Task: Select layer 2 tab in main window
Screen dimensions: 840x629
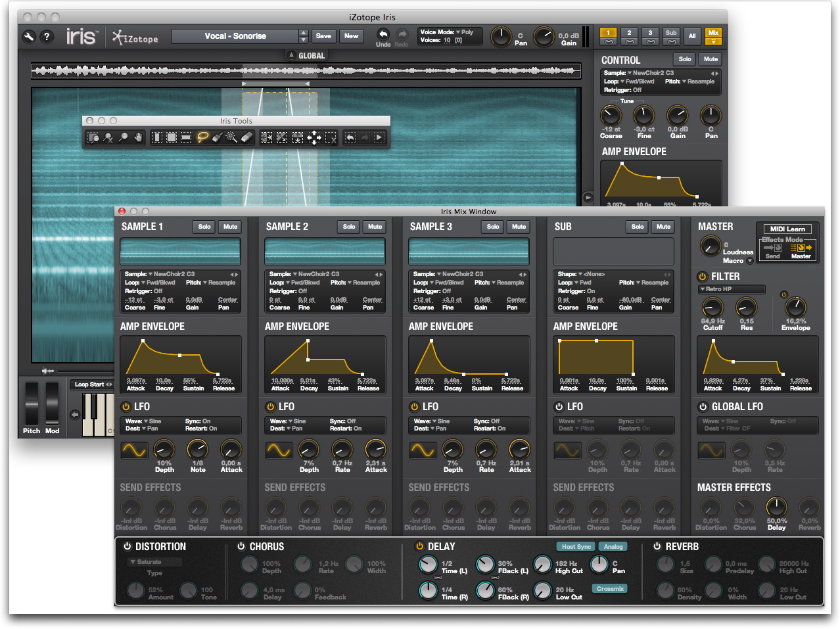Action: coord(629,33)
